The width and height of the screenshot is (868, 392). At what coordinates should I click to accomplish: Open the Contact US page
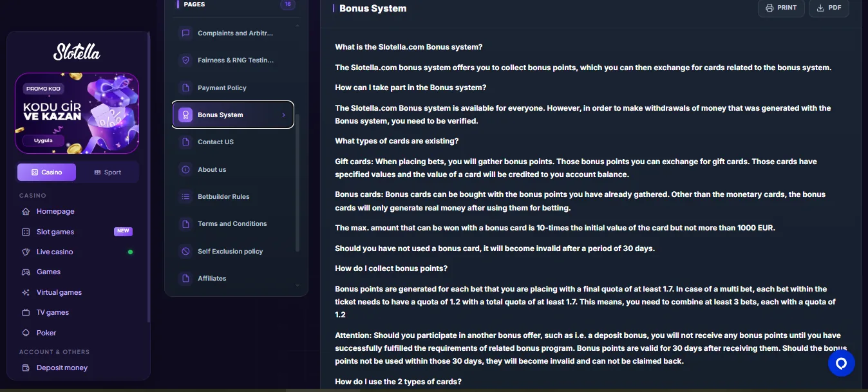coord(232,142)
